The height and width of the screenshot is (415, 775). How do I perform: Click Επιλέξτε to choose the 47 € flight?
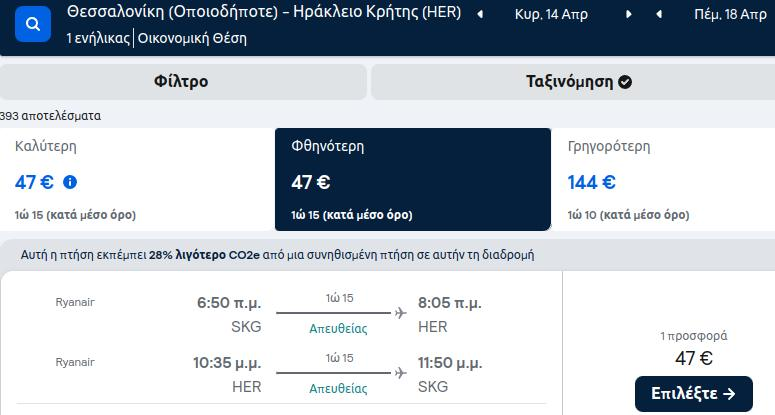693,394
